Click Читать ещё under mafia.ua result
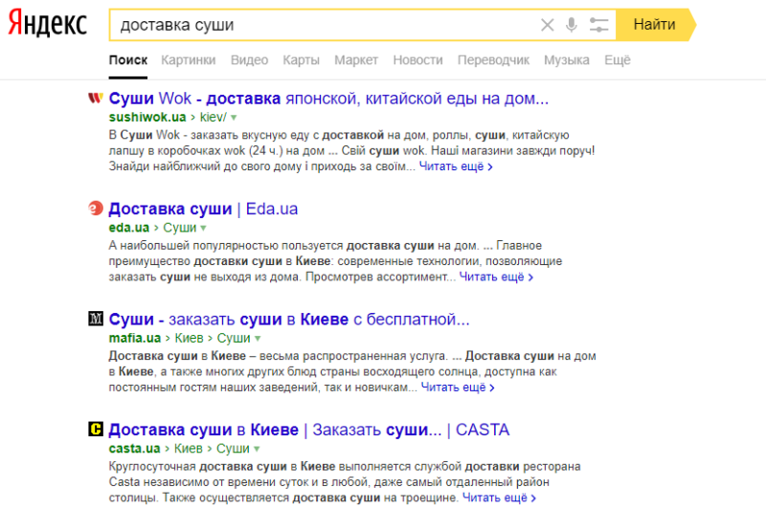The height and width of the screenshot is (532, 766). [x=458, y=388]
